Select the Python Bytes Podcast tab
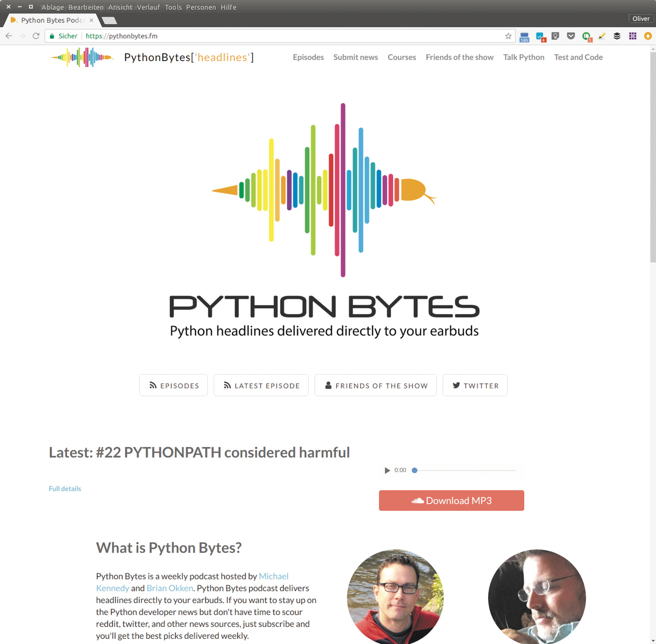 click(x=52, y=20)
